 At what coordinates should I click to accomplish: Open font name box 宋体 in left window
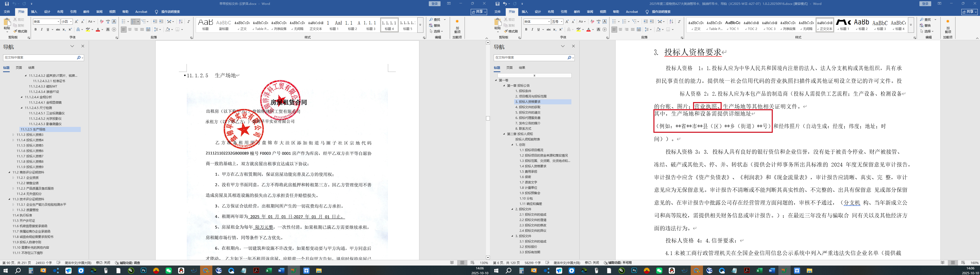tap(46, 22)
